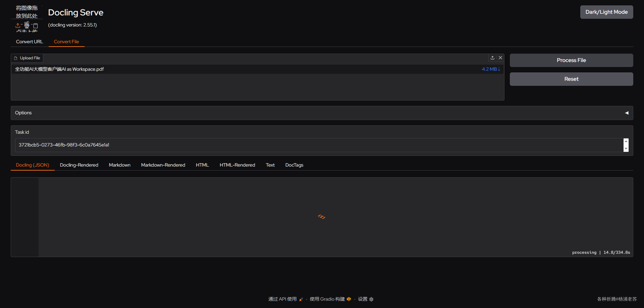Click the orange upload icon in logo box
The height and width of the screenshot is (308, 644).
pyautogui.click(x=18, y=25)
